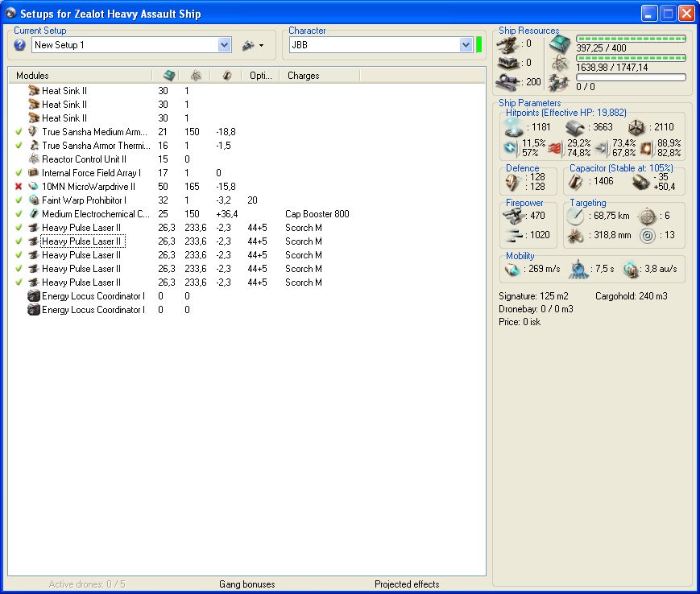700x594 pixels.
Task: Click the EM resistance icon
Action: click(511, 147)
